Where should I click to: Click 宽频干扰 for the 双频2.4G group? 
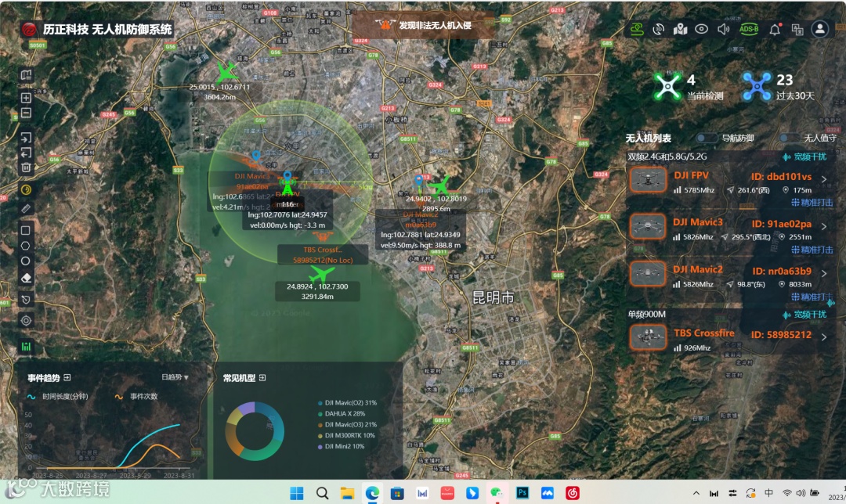pos(805,157)
